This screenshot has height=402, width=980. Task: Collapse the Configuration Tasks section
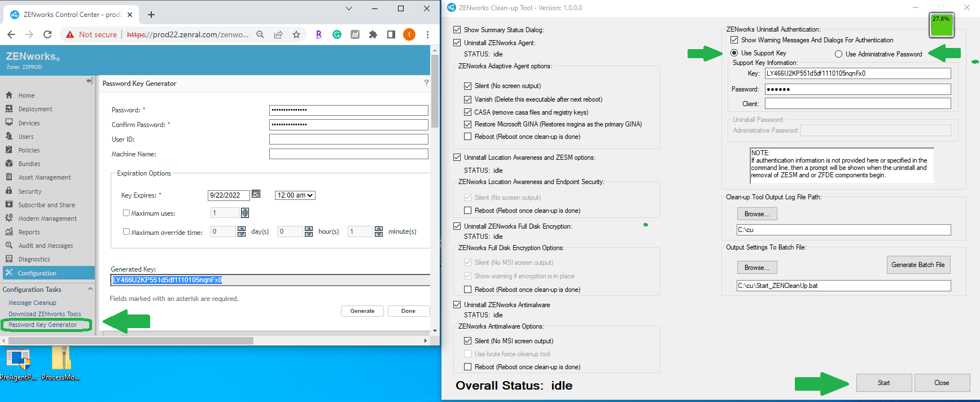90,289
